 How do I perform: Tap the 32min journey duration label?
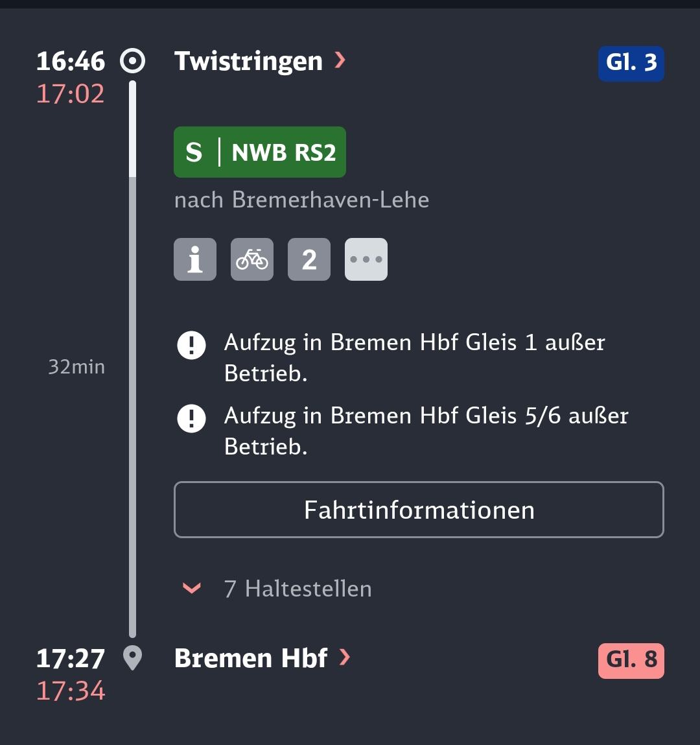[76, 367]
